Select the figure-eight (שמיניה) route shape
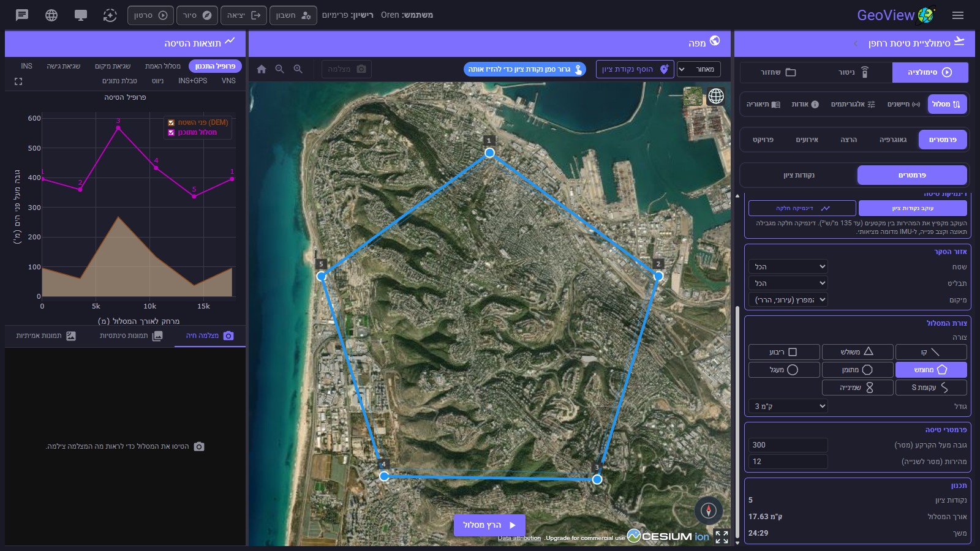The width and height of the screenshot is (980, 551). [858, 388]
